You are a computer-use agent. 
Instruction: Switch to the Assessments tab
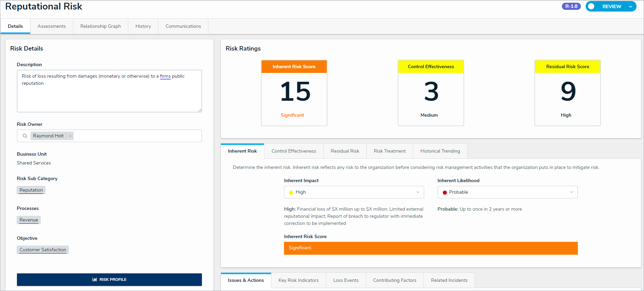point(52,26)
